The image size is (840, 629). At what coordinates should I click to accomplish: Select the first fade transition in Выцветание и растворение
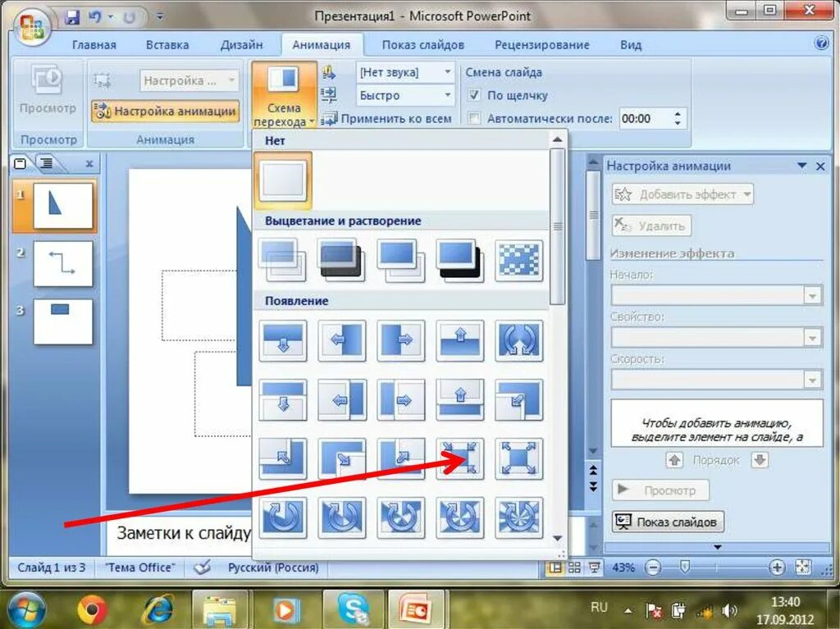pos(283,261)
